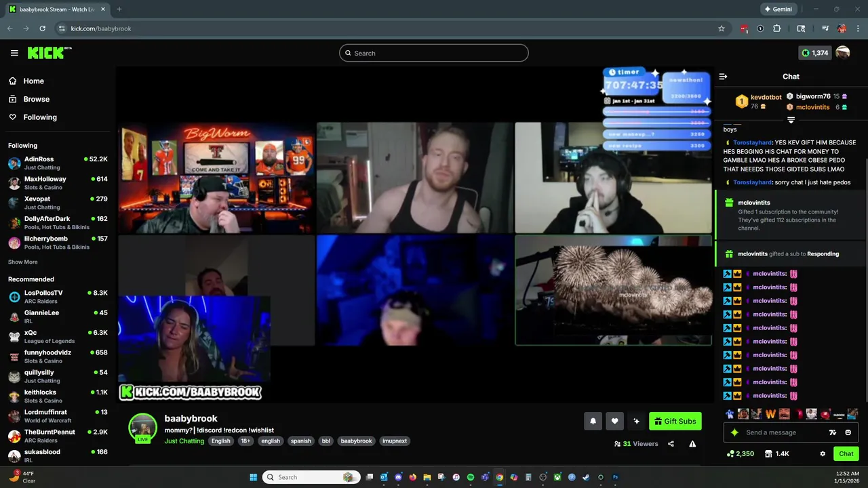
Task: Open GiannieLee recommended channel
Action: pyautogui.click(x=58, y=317)
